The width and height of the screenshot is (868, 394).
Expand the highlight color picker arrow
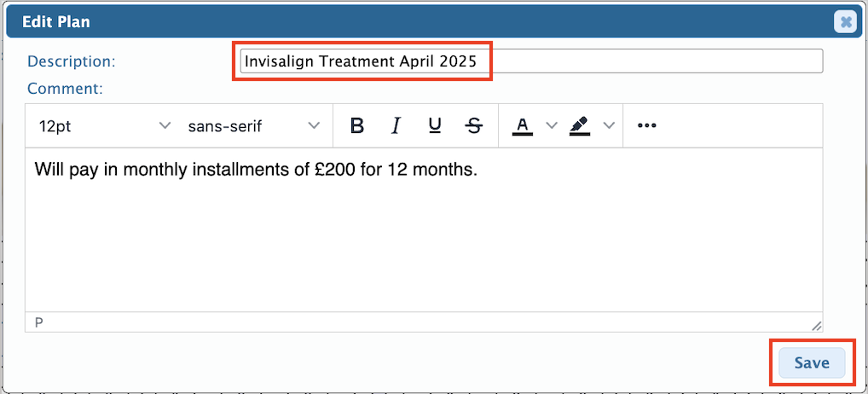coord(609,125)
